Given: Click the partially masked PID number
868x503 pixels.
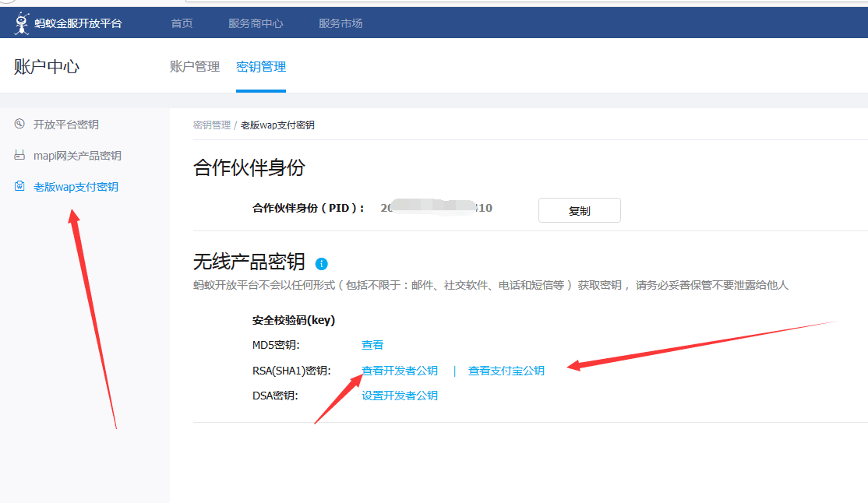Looking at the screenshot, I should point(436,209).
